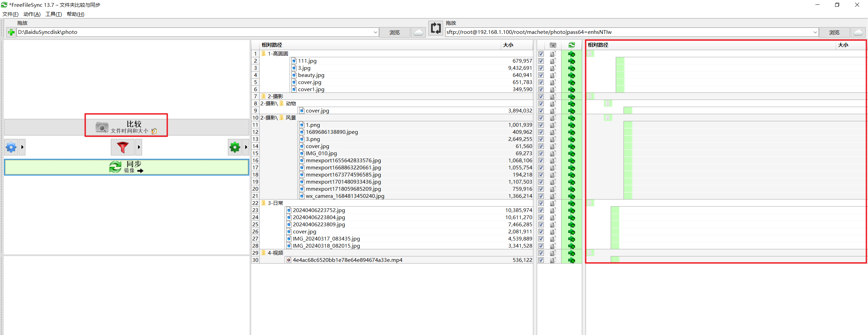Click the sync action icon for IMG_010.jpg row
This screenshot has width=868, height=335.
pyautogui.click(x=572, y=153)
